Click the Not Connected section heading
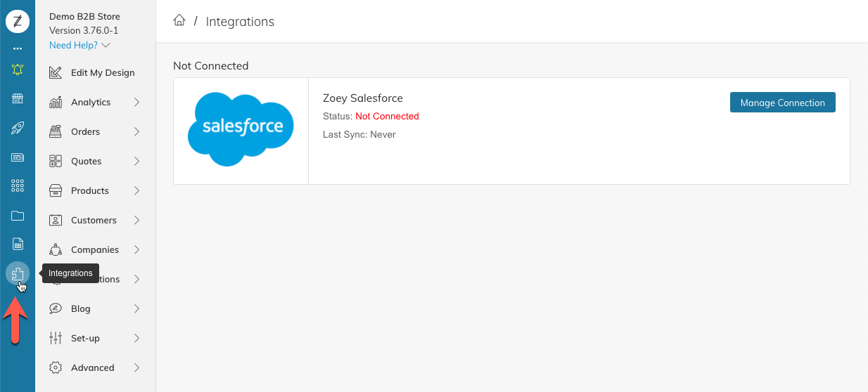Screen dimensions: 868x392 pyautogui.click(x=210, y=65)
